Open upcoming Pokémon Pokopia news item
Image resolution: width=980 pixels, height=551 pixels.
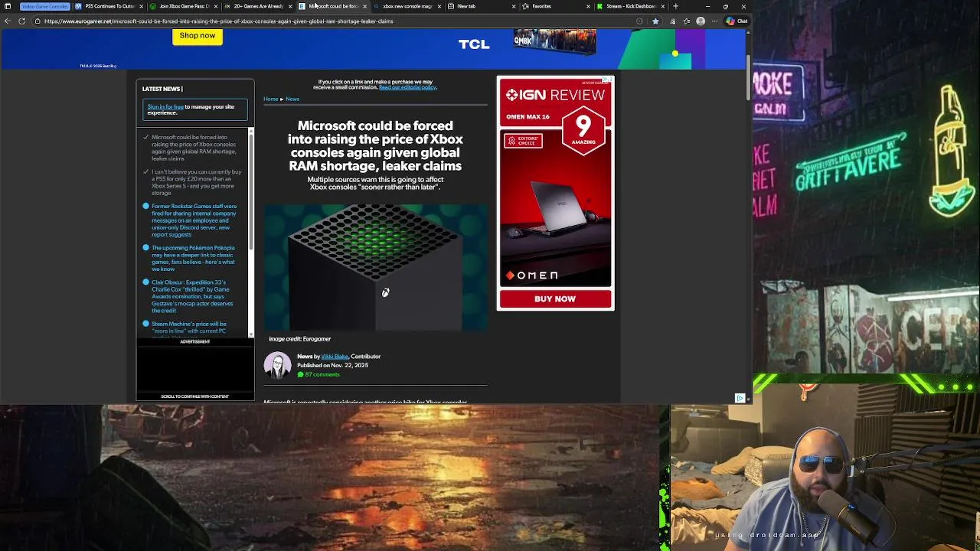point(193,259)
